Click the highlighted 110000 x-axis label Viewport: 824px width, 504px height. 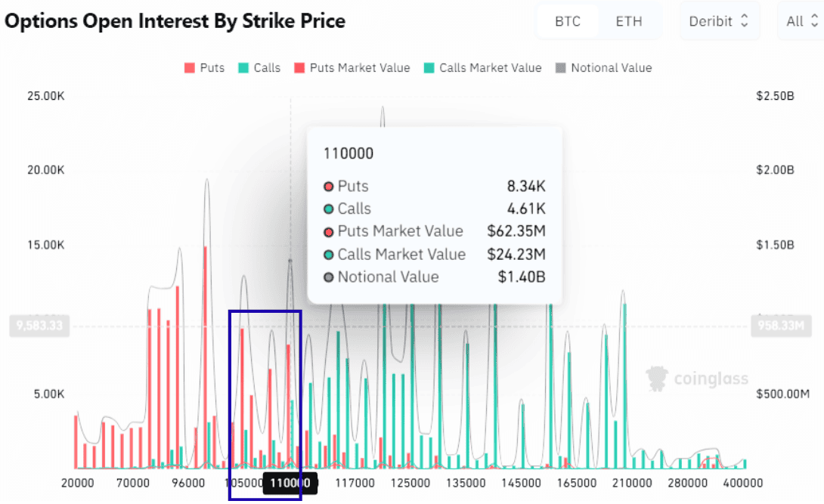click(290, 484)
